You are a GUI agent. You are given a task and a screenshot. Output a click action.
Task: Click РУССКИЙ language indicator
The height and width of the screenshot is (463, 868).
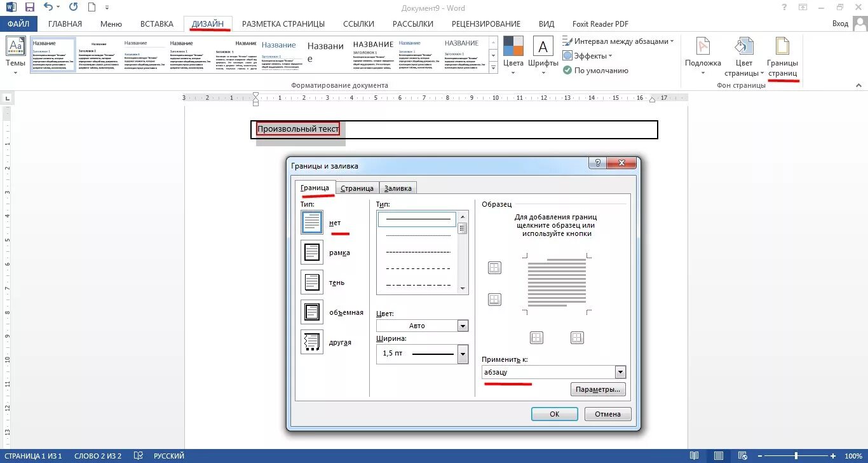(168, 456)
